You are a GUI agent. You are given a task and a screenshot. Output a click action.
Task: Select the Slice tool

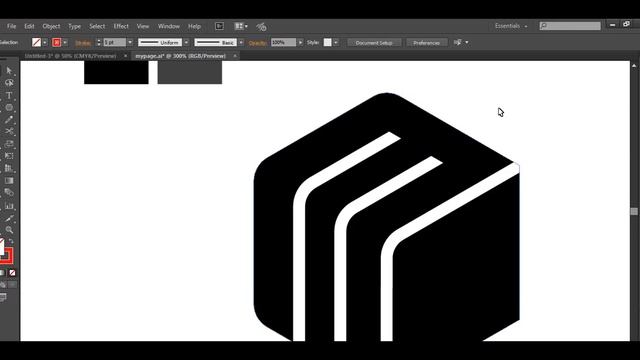pyautogui.click(x=9, y=218)
